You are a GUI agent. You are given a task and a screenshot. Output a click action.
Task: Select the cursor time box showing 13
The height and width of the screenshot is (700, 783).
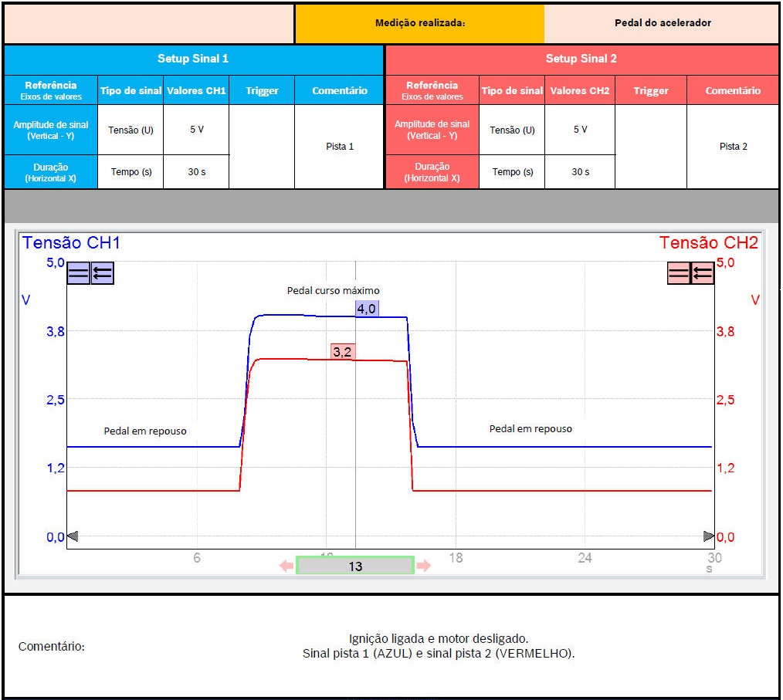pos(355,566)
